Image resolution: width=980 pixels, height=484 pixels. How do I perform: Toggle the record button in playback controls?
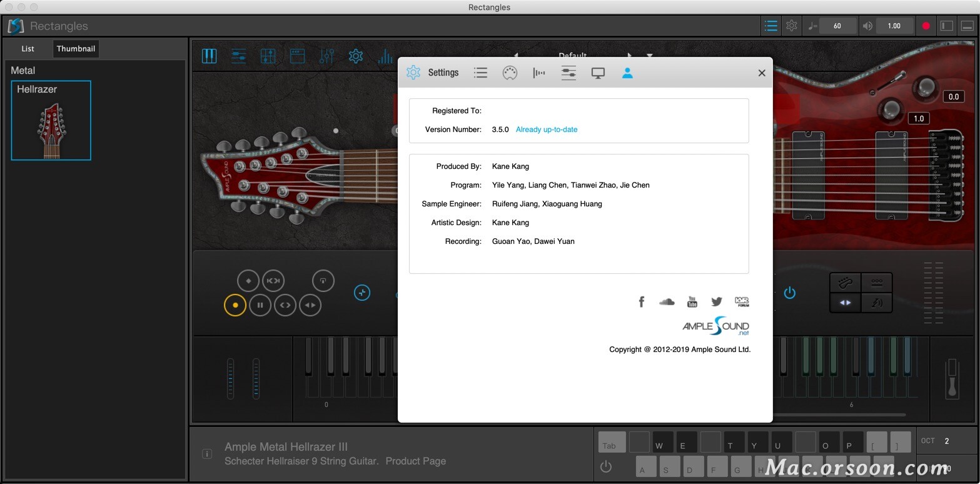[x=235, y=305]
